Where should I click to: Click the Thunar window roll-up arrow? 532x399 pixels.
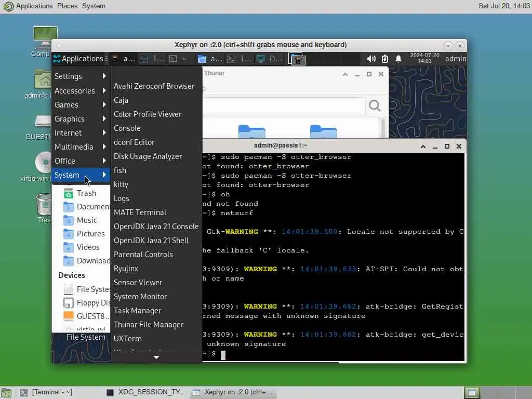click(345, 74)
